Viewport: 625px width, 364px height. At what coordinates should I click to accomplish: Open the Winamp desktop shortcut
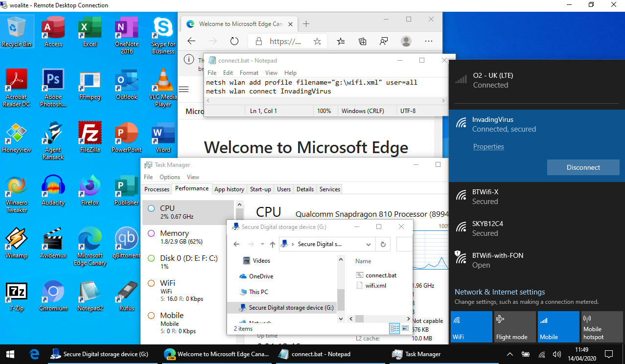17,243
